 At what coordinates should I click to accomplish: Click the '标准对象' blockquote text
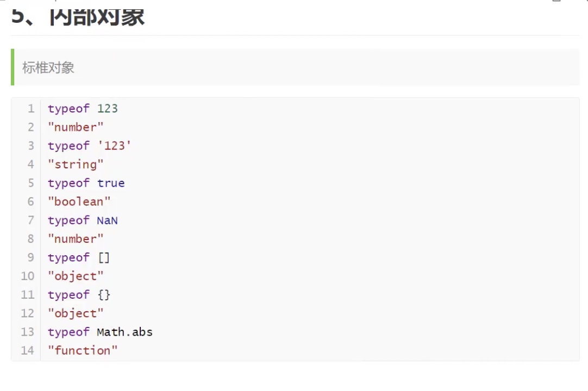[48, 68]
